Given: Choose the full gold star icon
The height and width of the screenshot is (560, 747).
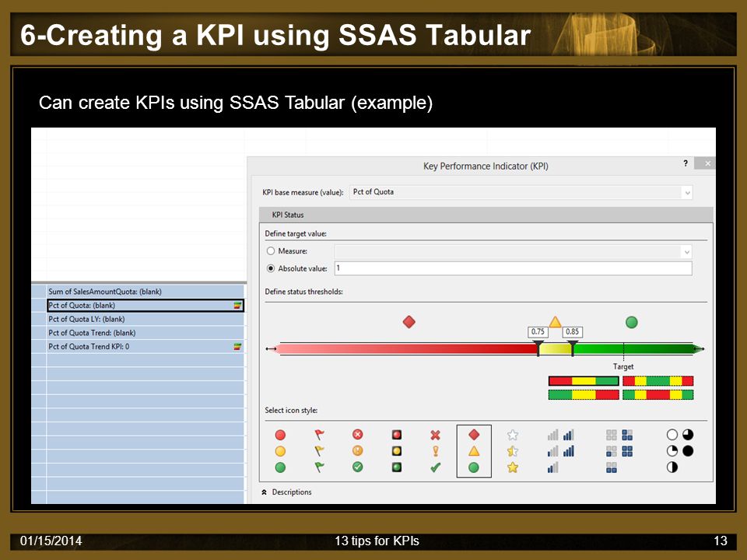Looking at the screenshot, I should (513, 467).
